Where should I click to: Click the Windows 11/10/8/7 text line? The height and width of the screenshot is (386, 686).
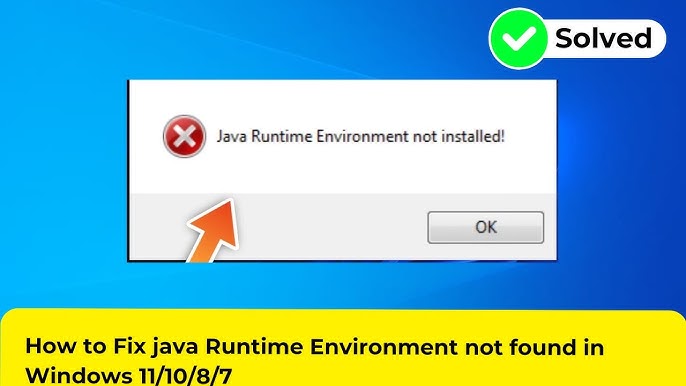pos(129,375)
